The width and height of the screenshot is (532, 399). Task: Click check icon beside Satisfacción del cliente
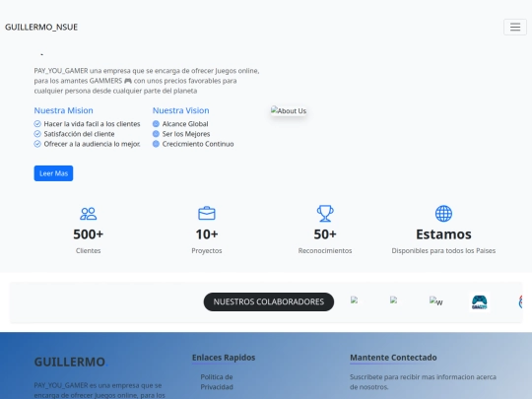tap(37, 134)
